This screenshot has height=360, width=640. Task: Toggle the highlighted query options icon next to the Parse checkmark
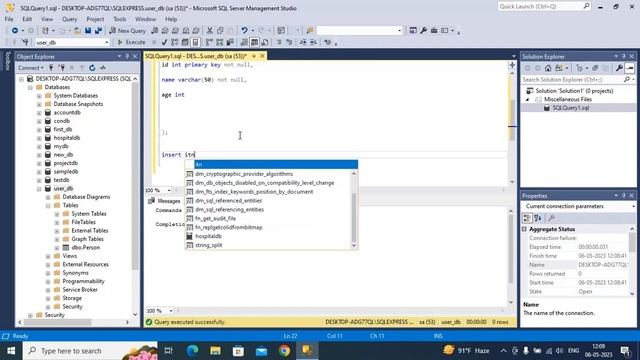pos(196,42)
